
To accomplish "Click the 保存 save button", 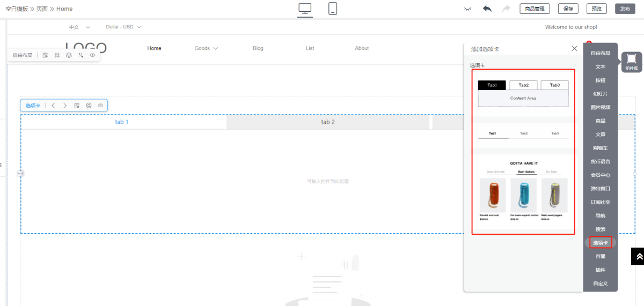I will point(568,9).
